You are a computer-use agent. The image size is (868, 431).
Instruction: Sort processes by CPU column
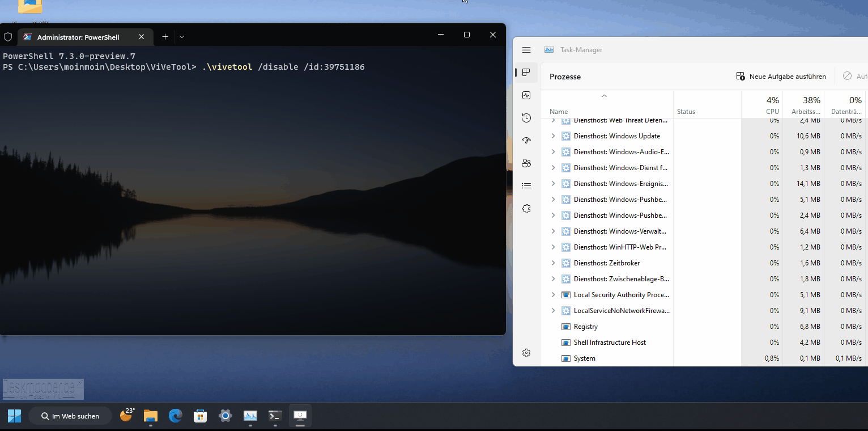click(762, 104)
